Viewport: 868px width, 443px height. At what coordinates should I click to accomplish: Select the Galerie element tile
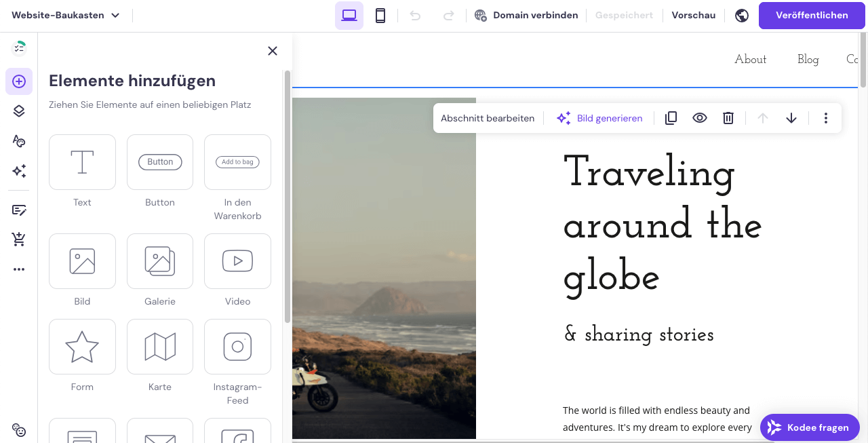[x=160, y=261]
